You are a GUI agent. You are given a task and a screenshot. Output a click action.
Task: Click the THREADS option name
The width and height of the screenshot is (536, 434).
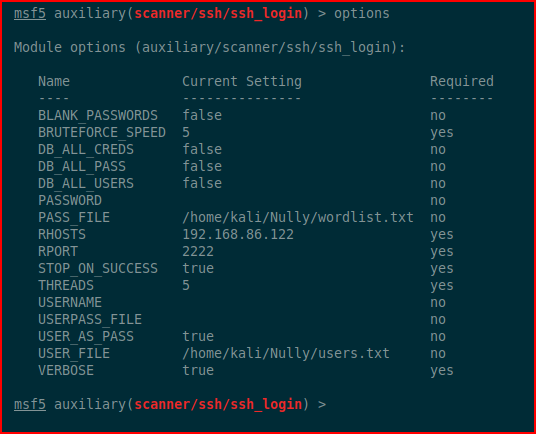coord(66,285)
